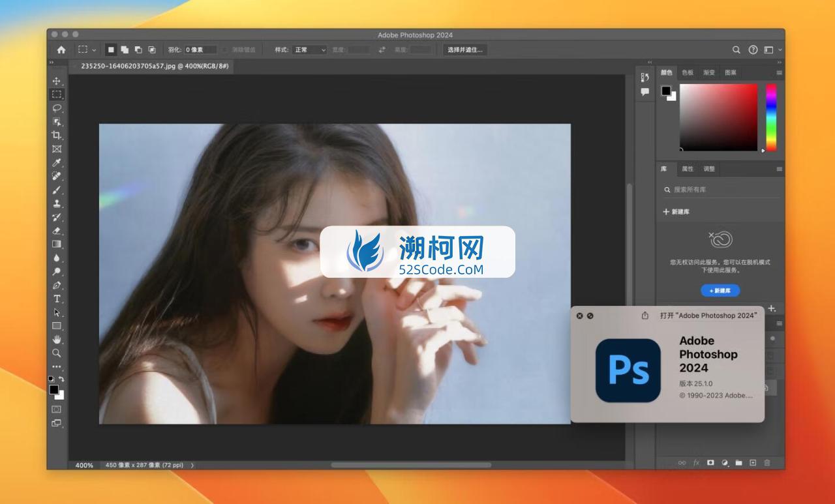The height and width of the screenshot is (504, 835).
Task: Click the rainbow hue slider
Action: (x=771, y=117)
